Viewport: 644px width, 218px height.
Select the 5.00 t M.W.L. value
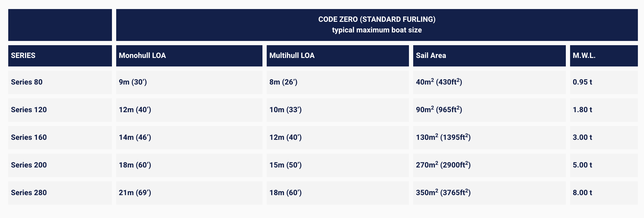pos(582,165)
